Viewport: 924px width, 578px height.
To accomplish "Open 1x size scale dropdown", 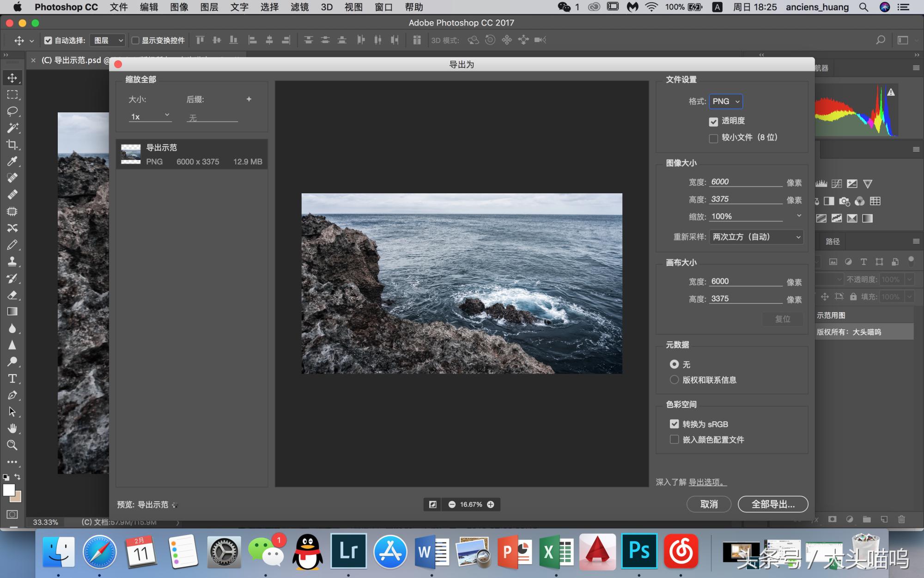I will pos(150,117).
